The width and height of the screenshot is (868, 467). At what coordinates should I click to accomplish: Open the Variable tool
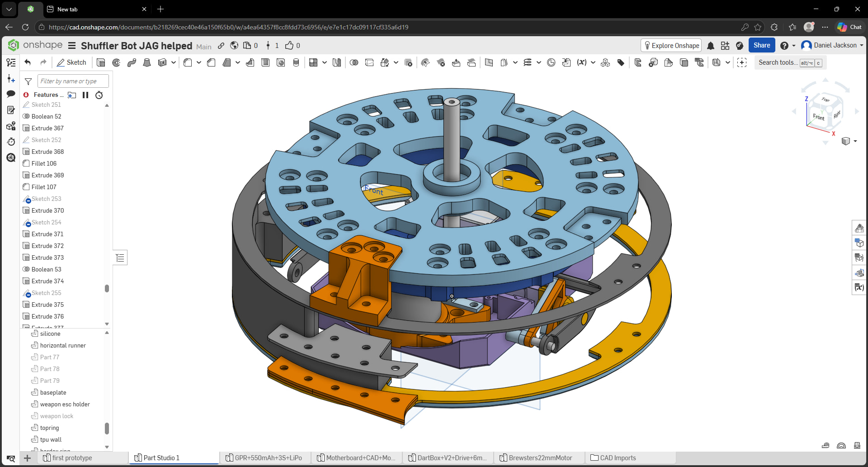(582, 62)
